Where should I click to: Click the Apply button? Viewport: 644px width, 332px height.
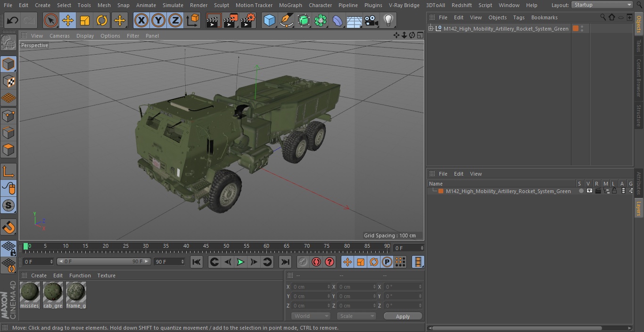[403, 316]
